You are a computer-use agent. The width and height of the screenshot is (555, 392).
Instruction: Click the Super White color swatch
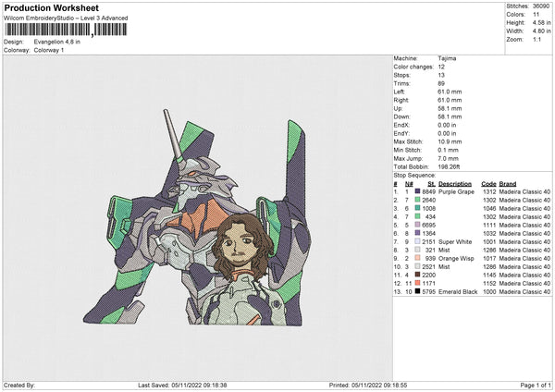[417, 241]
